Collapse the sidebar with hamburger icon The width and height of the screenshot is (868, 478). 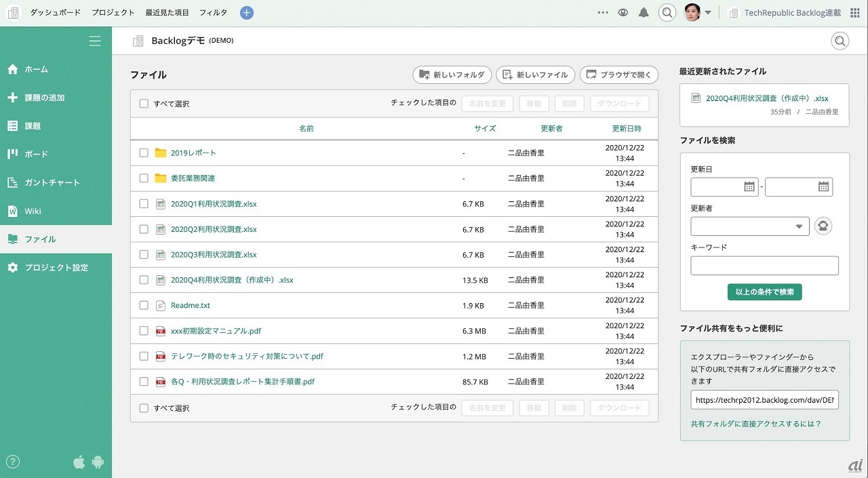(95, 41)
